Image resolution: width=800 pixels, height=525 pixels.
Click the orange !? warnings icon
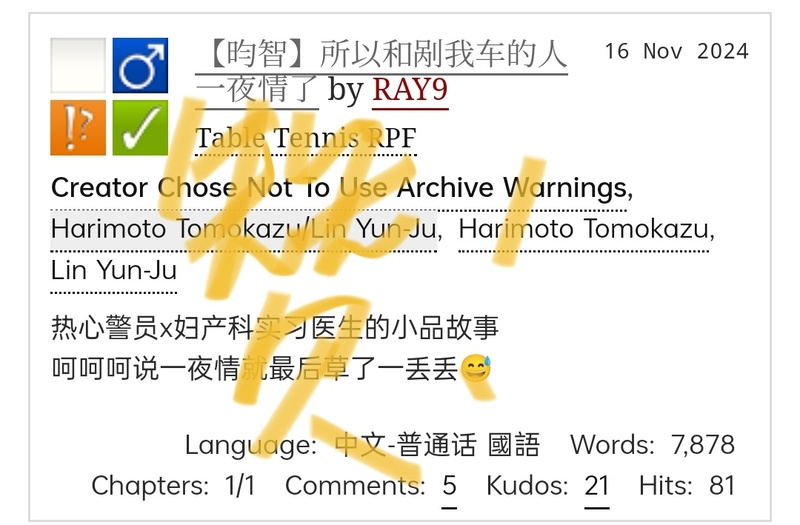[78, 128]
